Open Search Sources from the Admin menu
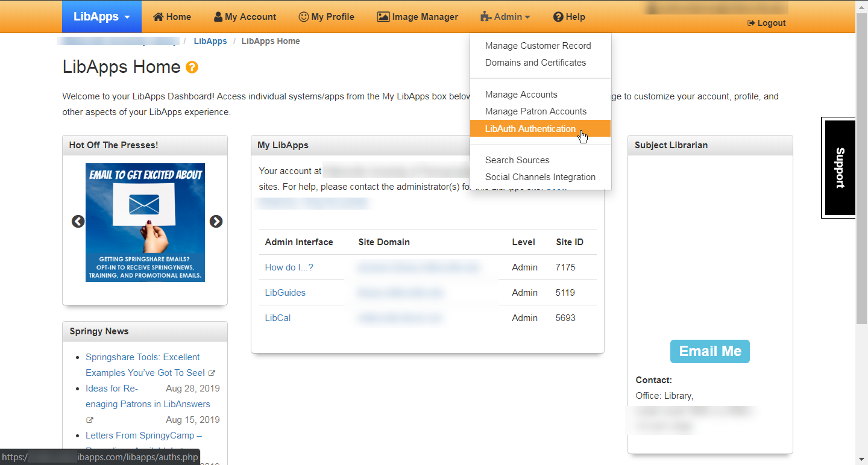This screenshot has width=868, height=465. [517, 160]
